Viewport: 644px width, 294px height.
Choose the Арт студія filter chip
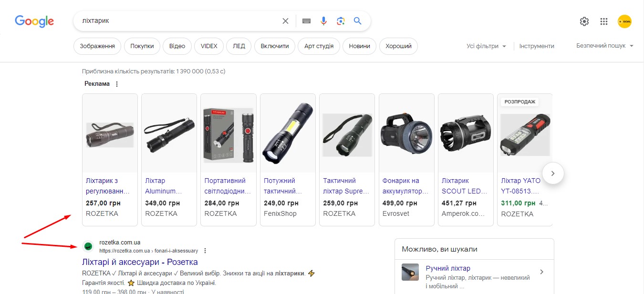(319, 46)
